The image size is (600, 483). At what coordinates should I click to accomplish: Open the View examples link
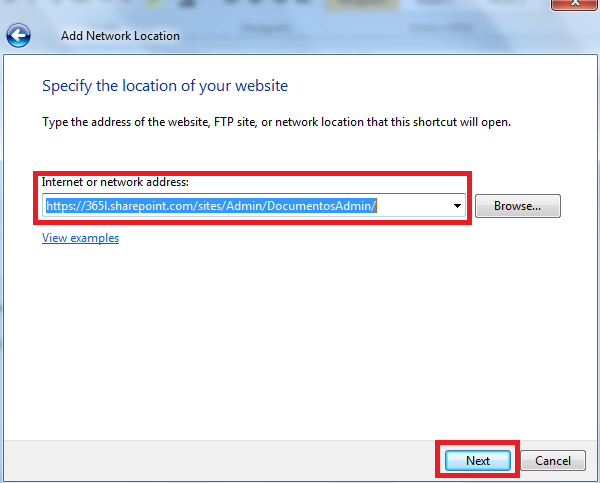tap(80, 238)
